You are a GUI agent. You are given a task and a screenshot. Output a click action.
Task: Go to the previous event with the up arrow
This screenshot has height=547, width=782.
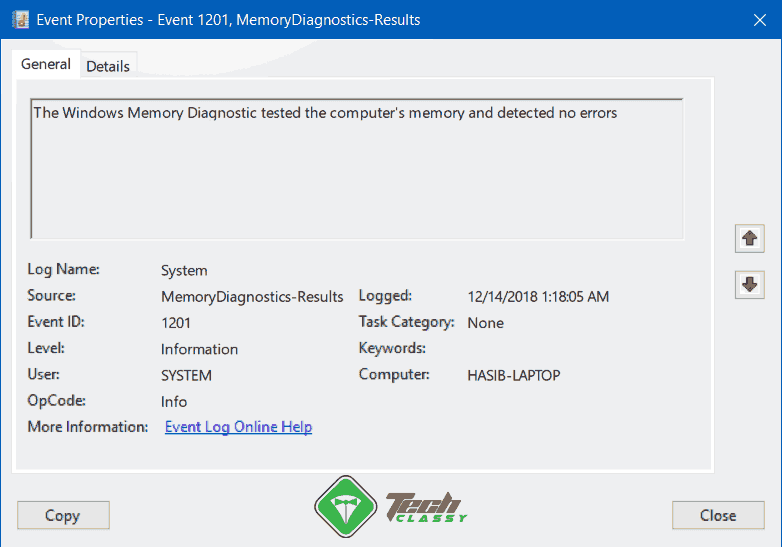pos(750,238)
